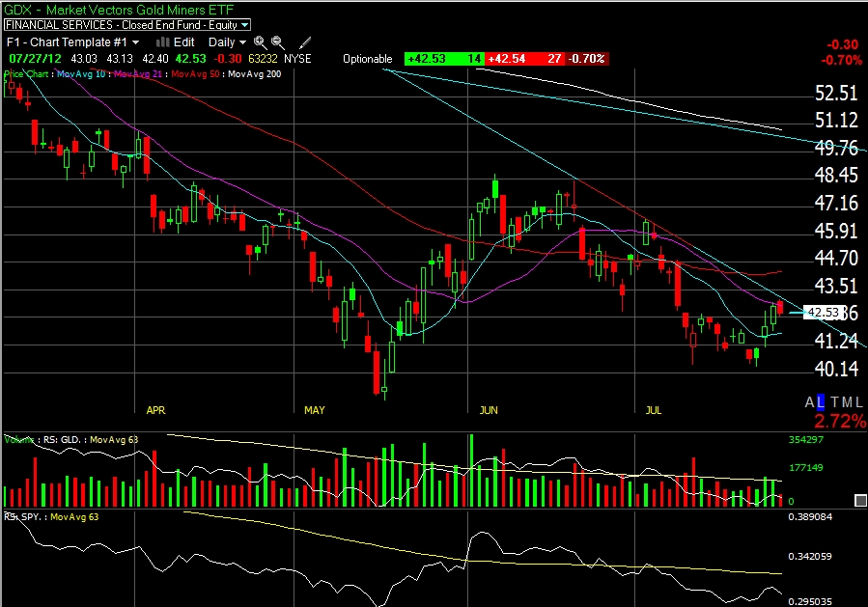Click the zoom out magnifier icon
Viewport: 868px width, 607px height.
(277, 42)
